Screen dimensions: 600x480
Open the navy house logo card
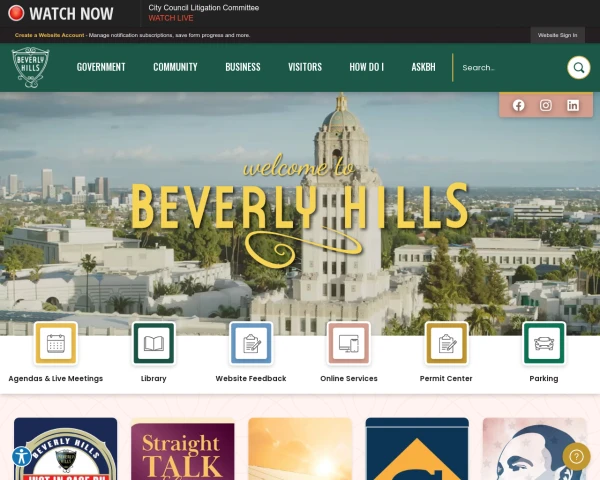417,449
